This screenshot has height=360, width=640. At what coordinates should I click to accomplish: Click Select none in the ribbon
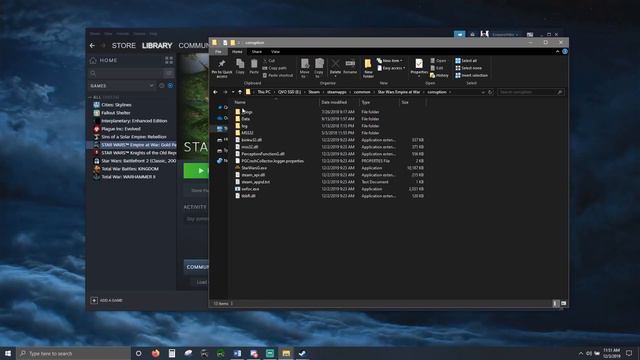pos(469,68)
